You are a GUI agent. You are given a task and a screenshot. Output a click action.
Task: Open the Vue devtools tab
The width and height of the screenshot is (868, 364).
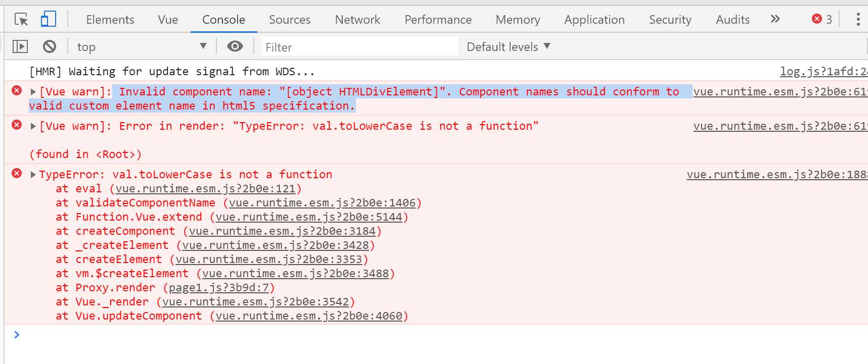168,20
